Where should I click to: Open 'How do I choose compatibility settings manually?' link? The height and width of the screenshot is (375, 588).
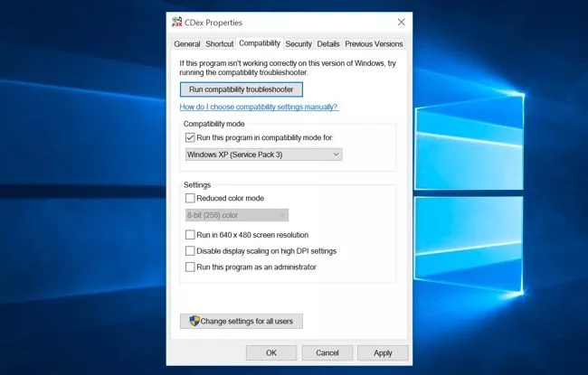pyautogui.click(x=259, y=107)
